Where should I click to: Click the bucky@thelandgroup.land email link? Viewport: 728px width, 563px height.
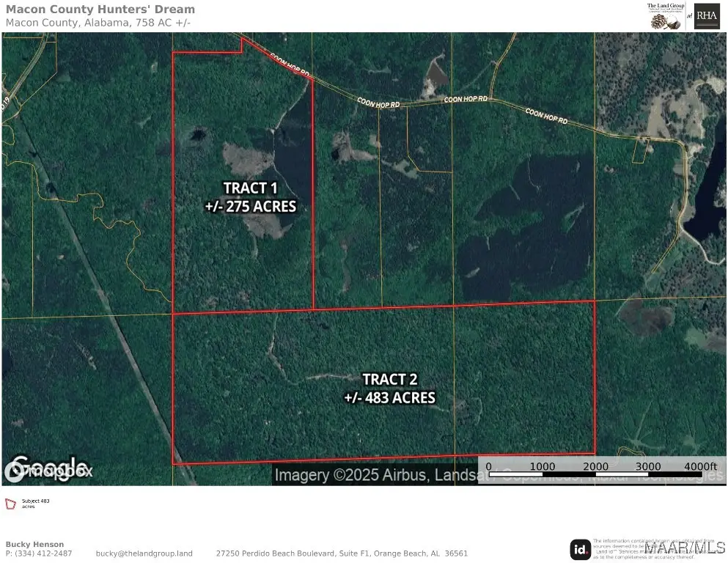click(x=144, y=553)
